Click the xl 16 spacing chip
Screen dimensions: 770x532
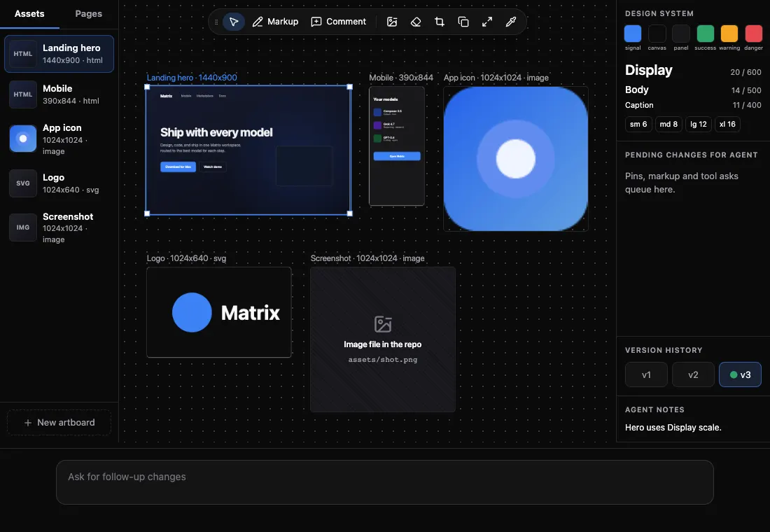727,125
